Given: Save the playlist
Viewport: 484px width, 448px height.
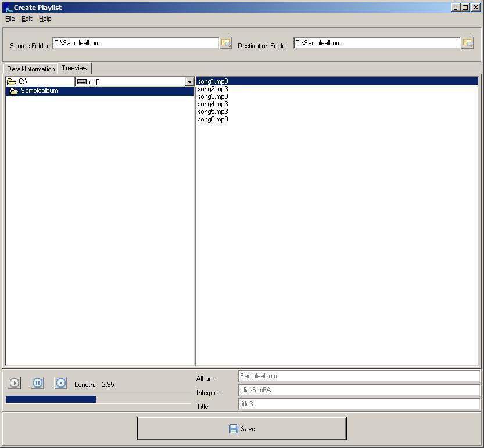Looking at the screenshot, I should 242,429.
